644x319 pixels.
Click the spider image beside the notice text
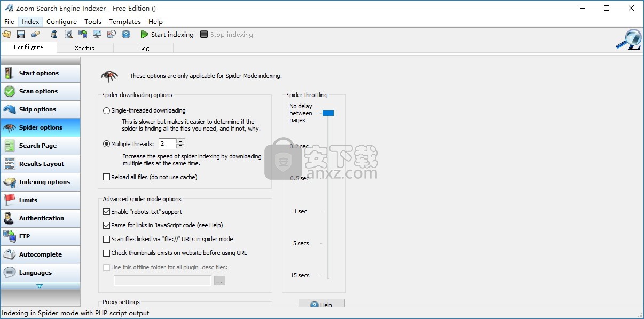point(109,76)
